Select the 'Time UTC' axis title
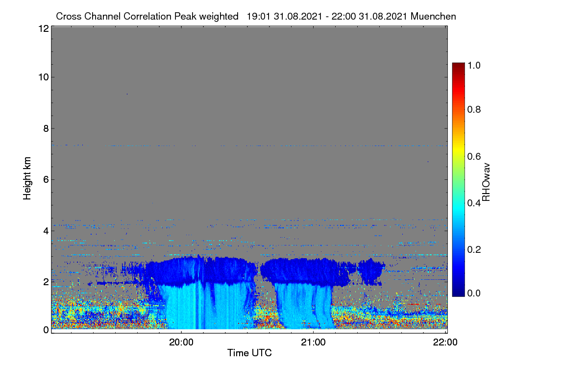 point(249,353)
